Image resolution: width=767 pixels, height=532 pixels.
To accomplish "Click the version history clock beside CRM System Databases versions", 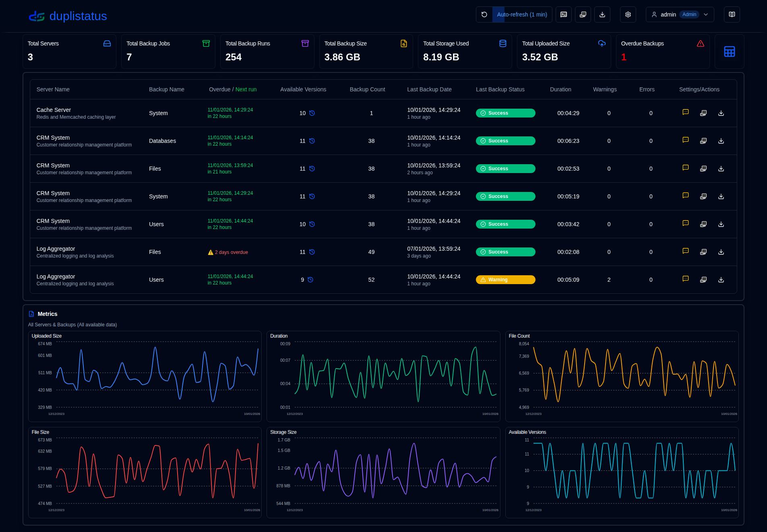I will tap(312, 141).
